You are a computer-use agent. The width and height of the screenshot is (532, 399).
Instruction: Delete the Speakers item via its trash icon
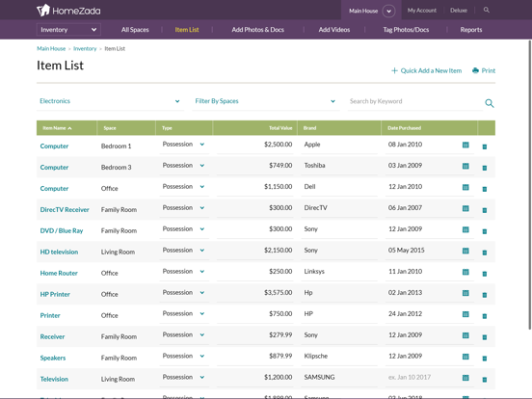pos(485,359)
